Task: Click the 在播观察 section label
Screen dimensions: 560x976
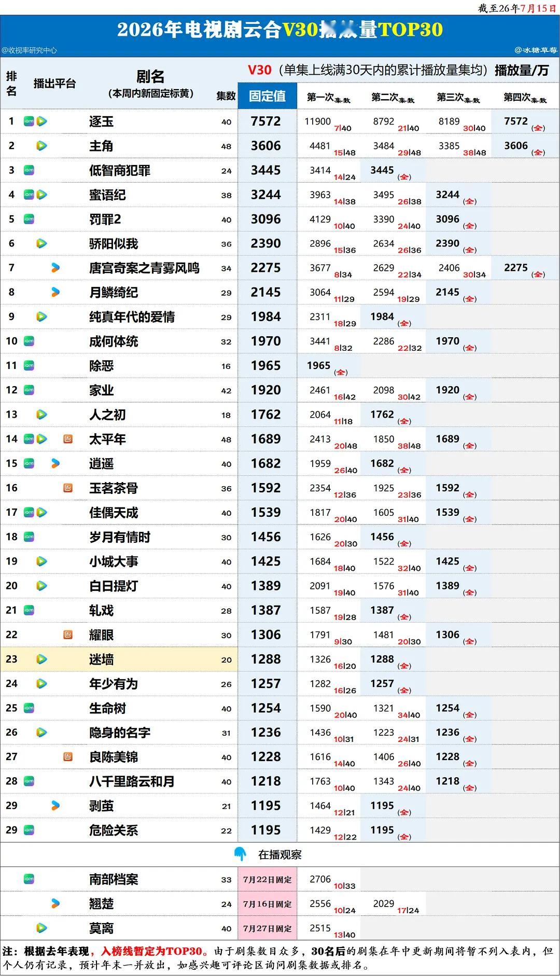Action: 280,855
